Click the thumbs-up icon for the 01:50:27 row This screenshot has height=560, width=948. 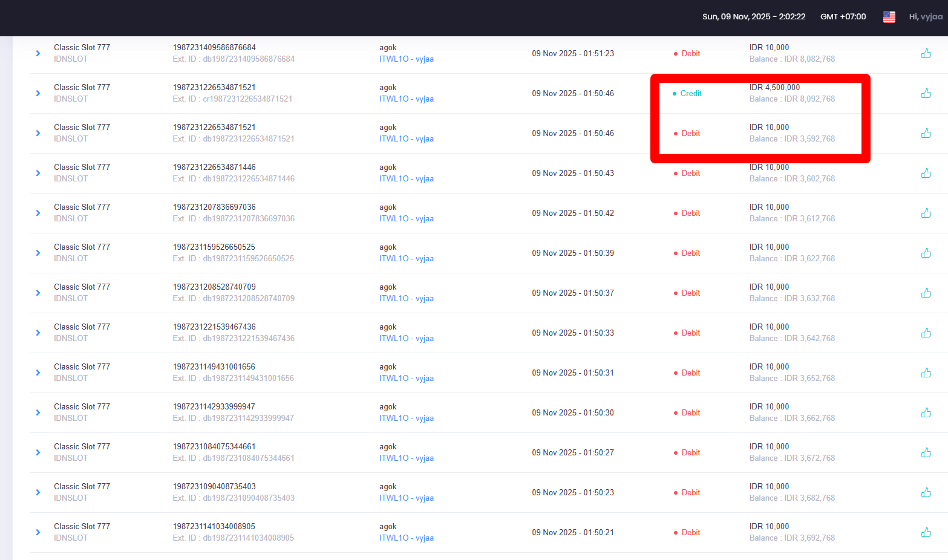(x=926, y=452)
